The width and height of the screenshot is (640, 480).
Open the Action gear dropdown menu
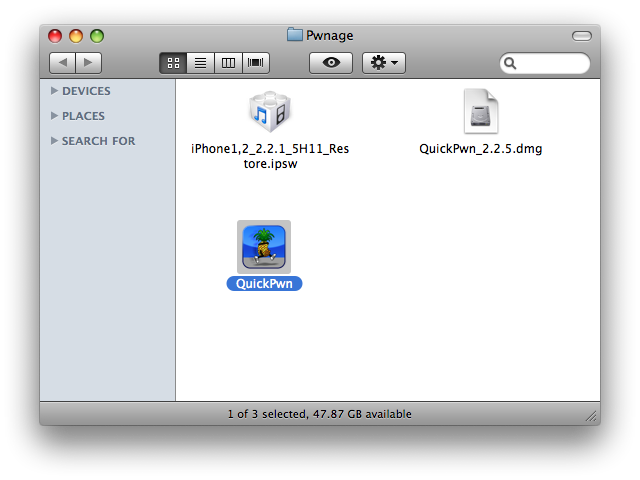pos(384,63)
